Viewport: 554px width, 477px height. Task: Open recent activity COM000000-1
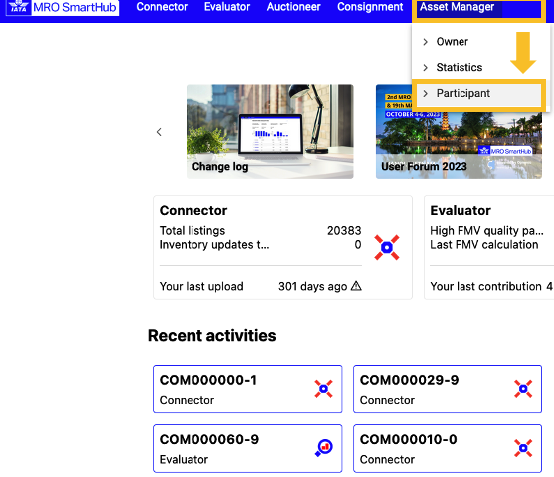248,389
